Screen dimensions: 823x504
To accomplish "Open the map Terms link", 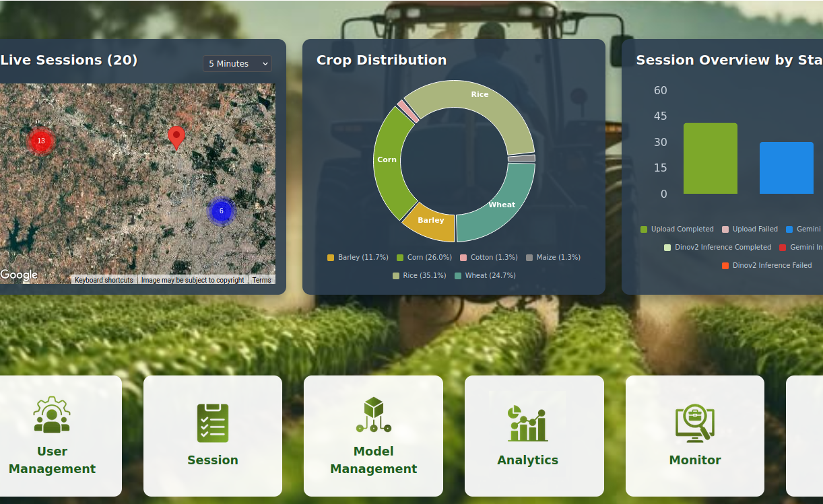I will (261, 280).
